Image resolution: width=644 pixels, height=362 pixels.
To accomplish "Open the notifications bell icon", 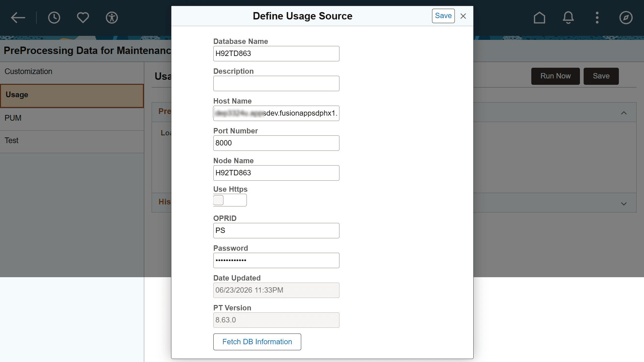I will (x=568, y=17).
